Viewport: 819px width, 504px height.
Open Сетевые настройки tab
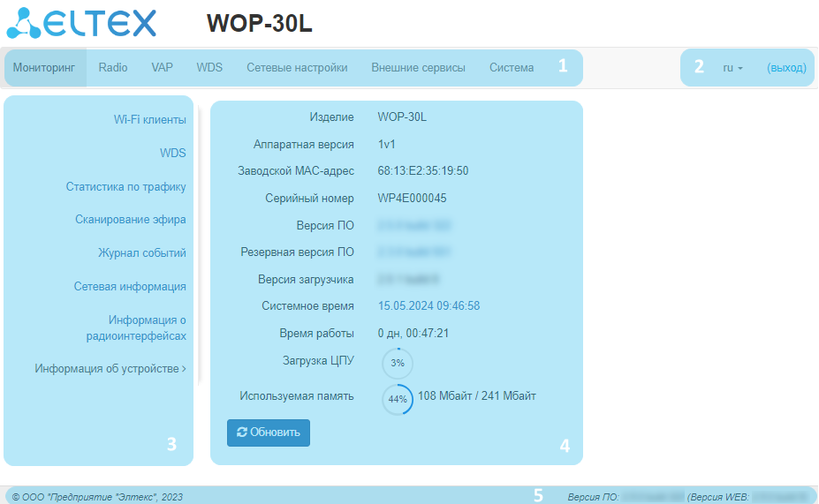pos(297,68)
